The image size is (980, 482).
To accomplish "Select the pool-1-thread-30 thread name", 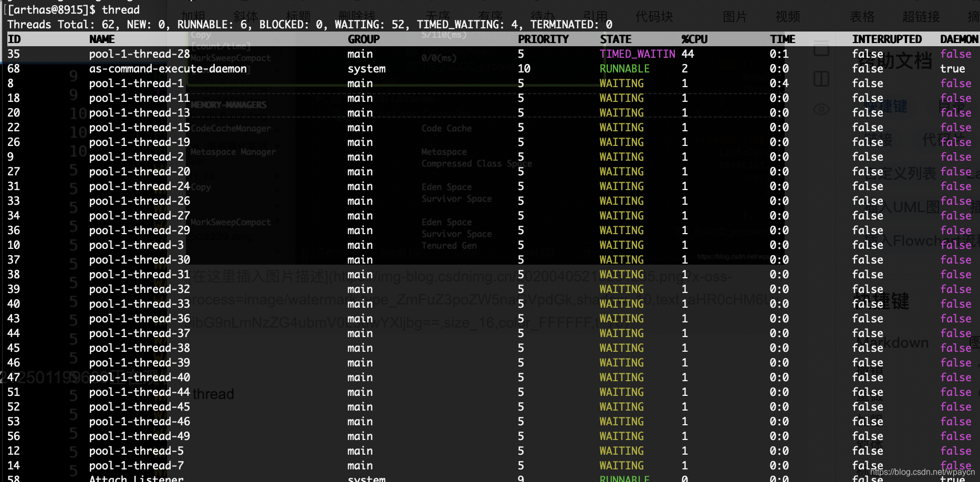I will coord(140,260).
